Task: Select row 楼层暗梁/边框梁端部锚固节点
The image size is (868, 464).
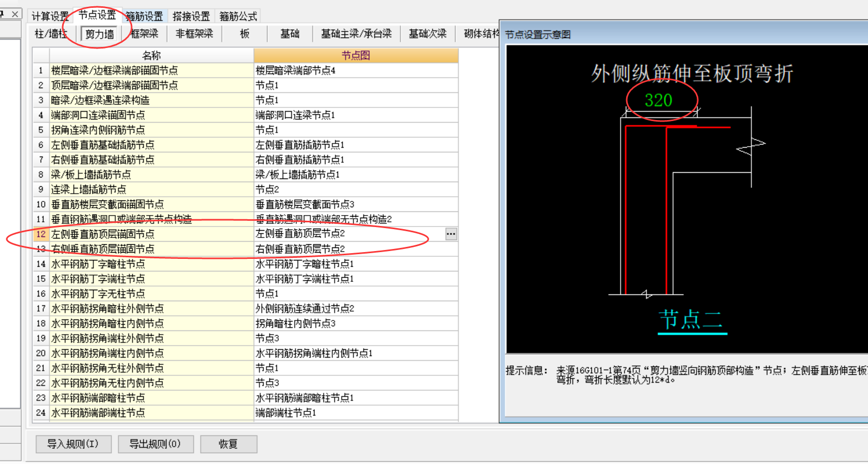Action: point(151,70)
